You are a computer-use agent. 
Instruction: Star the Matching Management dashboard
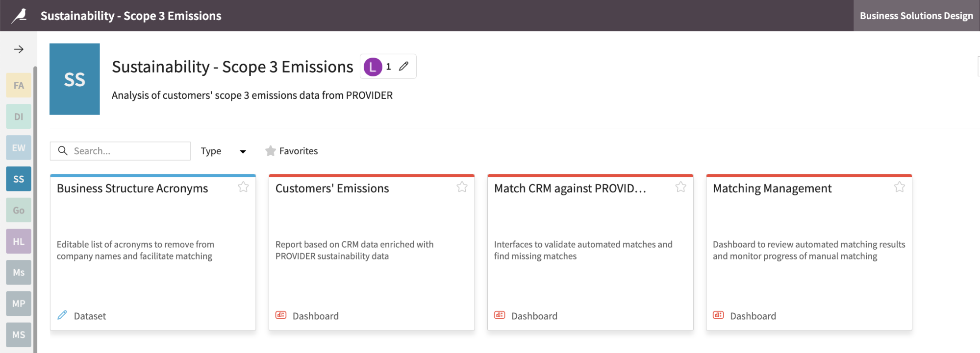coord(900,187)
